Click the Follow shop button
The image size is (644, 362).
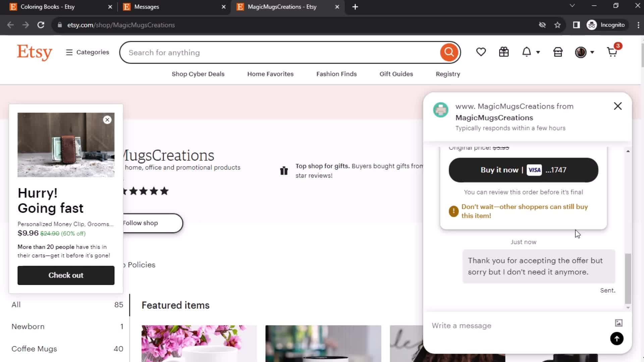[153, 223]
